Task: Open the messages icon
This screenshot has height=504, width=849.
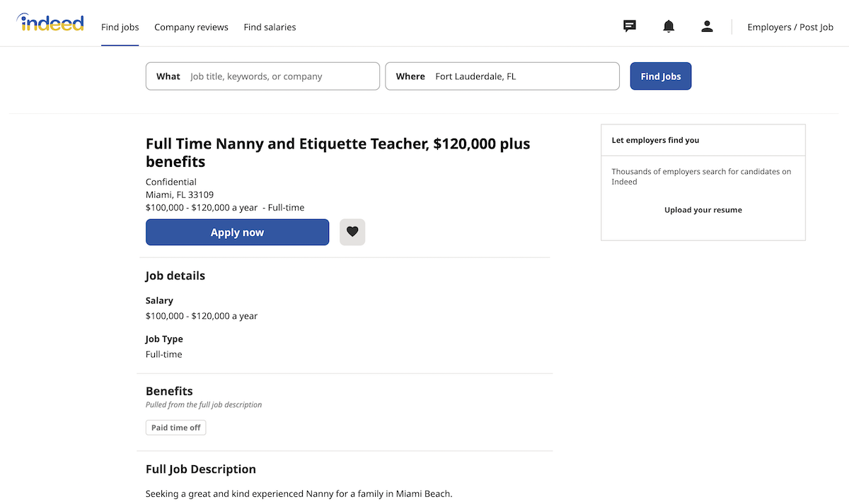Action: (x=630, y=27)
